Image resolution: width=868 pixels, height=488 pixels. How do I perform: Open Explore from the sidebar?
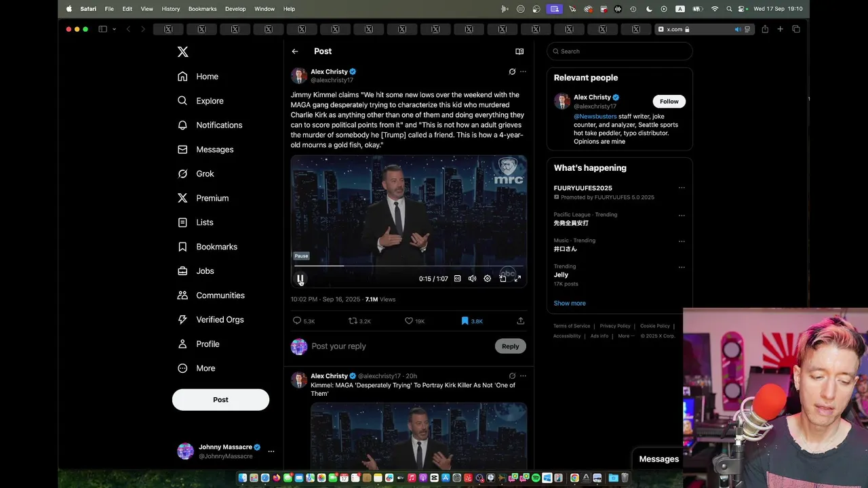point(200,101)
